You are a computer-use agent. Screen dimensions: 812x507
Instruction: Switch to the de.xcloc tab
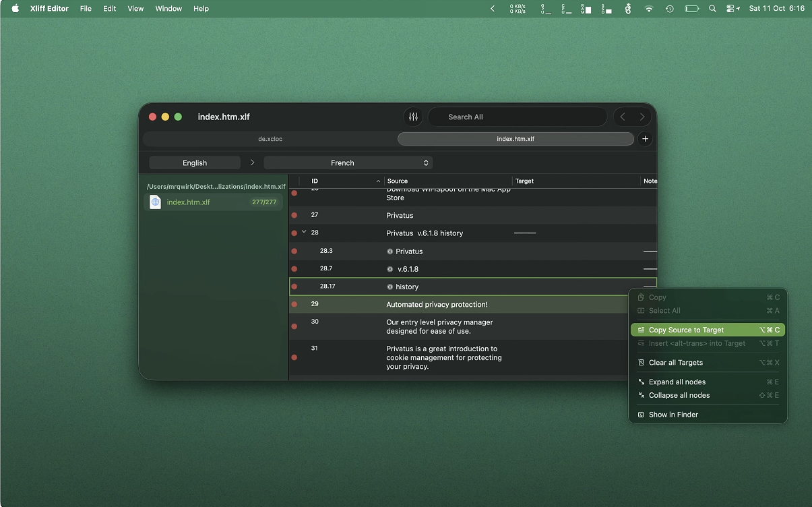tap(270, 139)
